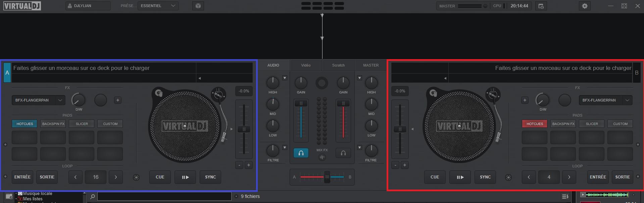Image resolution: width=644 pixels, height=203 pixels.
Task: Click the DJLYLIAN user account button
Action: (88, 6)
